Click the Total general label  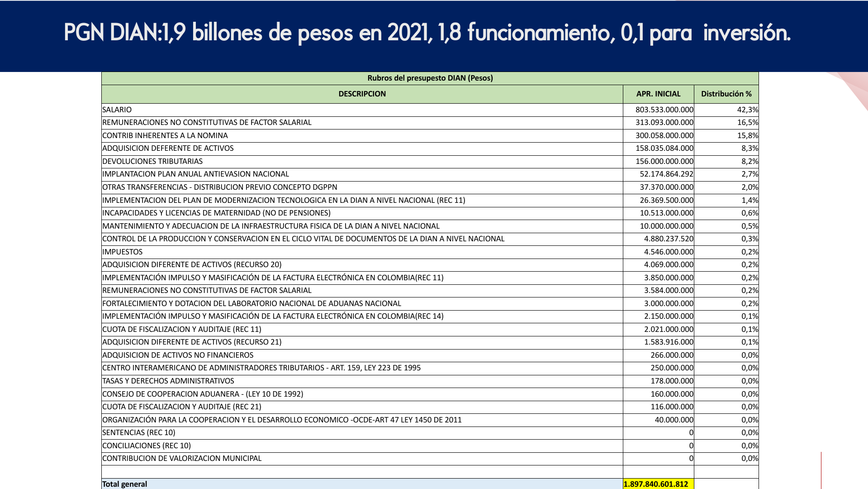[124, 484]
